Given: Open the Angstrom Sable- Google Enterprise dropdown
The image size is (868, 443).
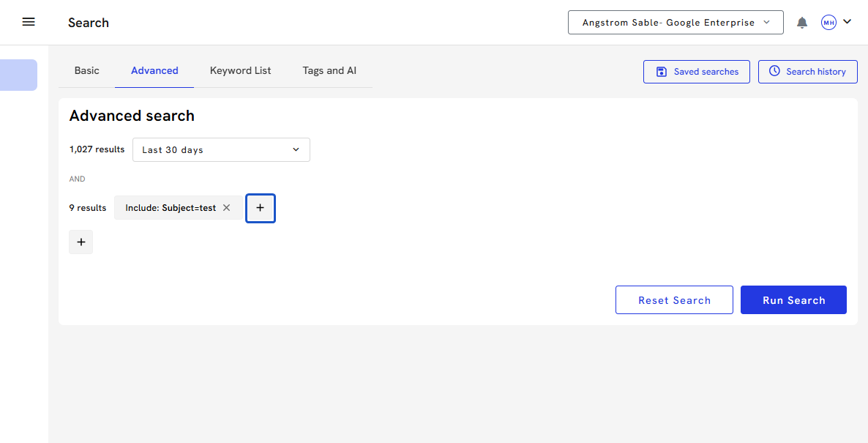Looking at the screenshot, I should click(x=676, y=23).
